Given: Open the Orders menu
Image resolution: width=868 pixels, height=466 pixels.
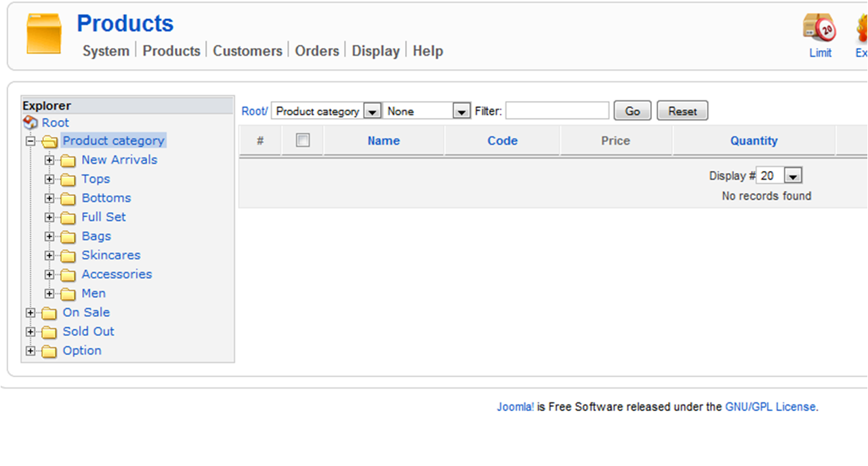Looking at the screenshot, I should (x=317, y=51).
